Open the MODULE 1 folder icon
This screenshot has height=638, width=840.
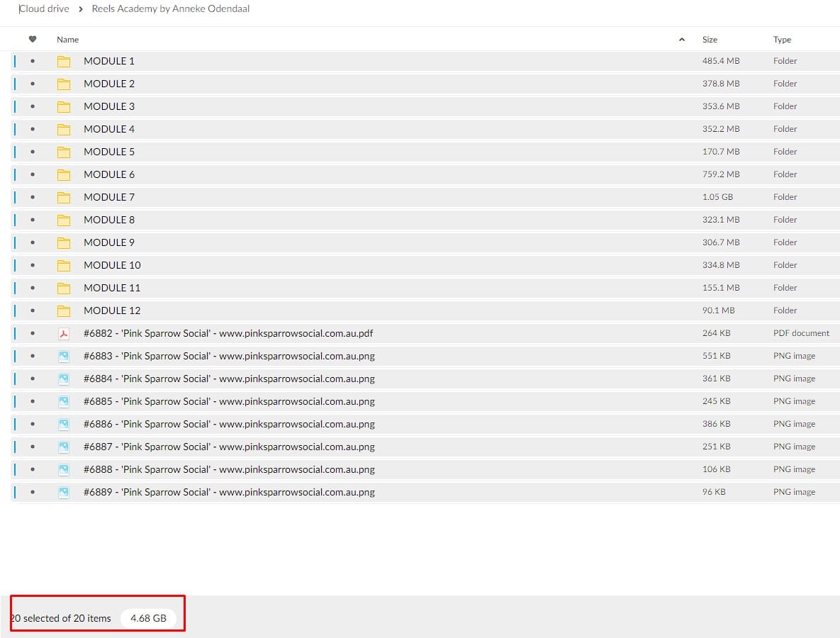coord(64,61)
